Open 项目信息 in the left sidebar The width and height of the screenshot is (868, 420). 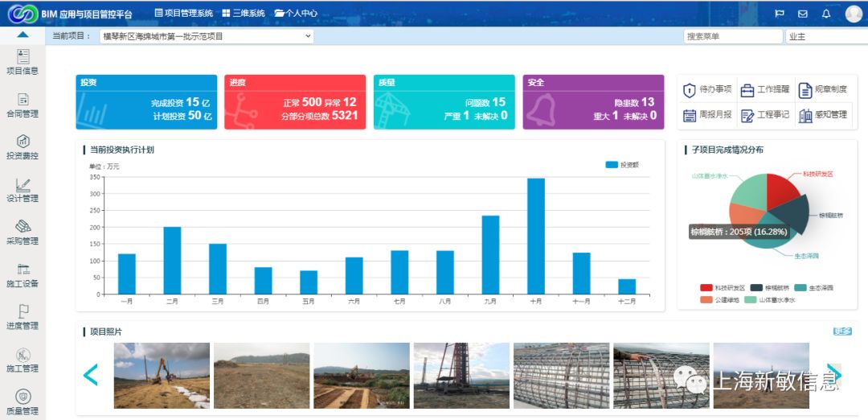coord(23,61)
